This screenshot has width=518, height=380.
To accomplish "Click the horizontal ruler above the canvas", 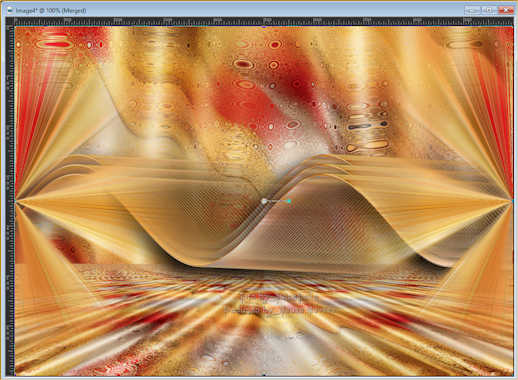I will 263,22.
